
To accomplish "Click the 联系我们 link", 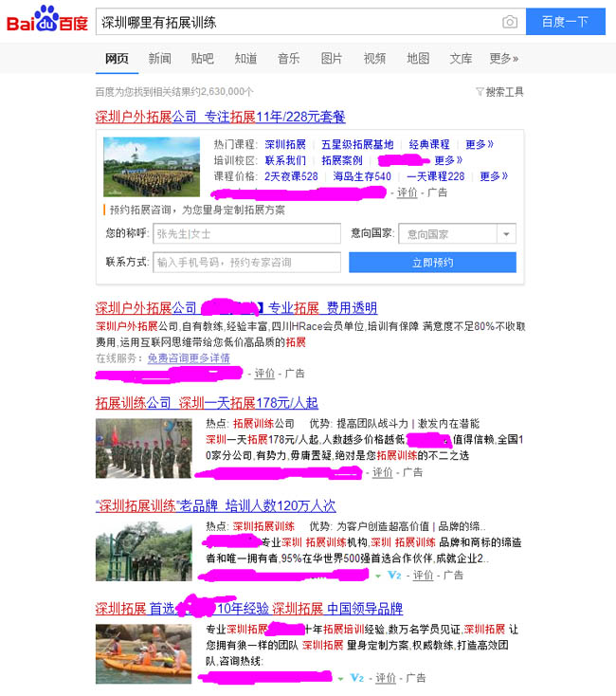I will click(285, 160).
